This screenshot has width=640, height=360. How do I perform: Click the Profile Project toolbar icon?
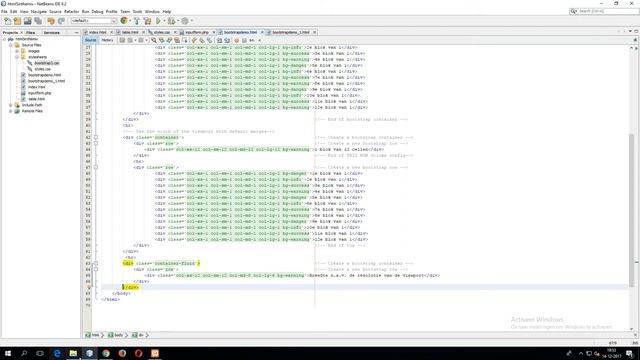pos(185,21)
